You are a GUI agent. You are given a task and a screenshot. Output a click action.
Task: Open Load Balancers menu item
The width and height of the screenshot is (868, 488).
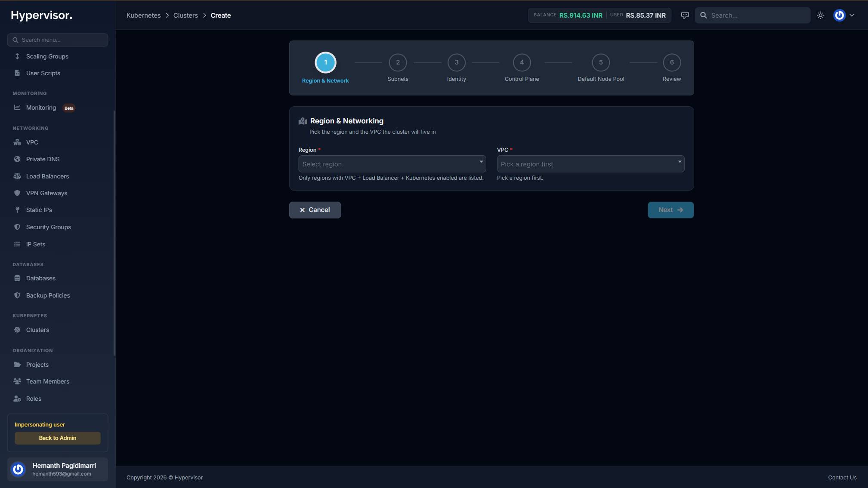[x=58, y=176]
